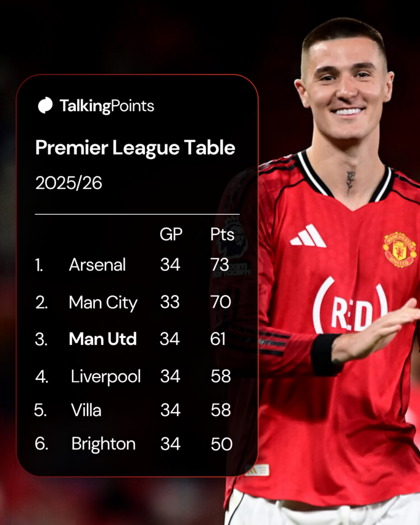Image resolution: width=420 pixels, height=525 pixels.
Task: Click Arsenal's 73 points value
Action: (x=221, y=265)
